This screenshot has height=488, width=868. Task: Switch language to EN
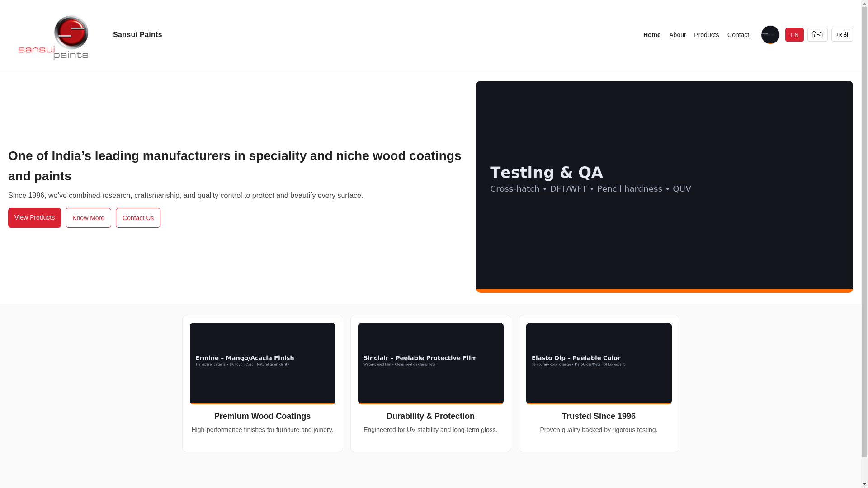click(x=794, y=35)
